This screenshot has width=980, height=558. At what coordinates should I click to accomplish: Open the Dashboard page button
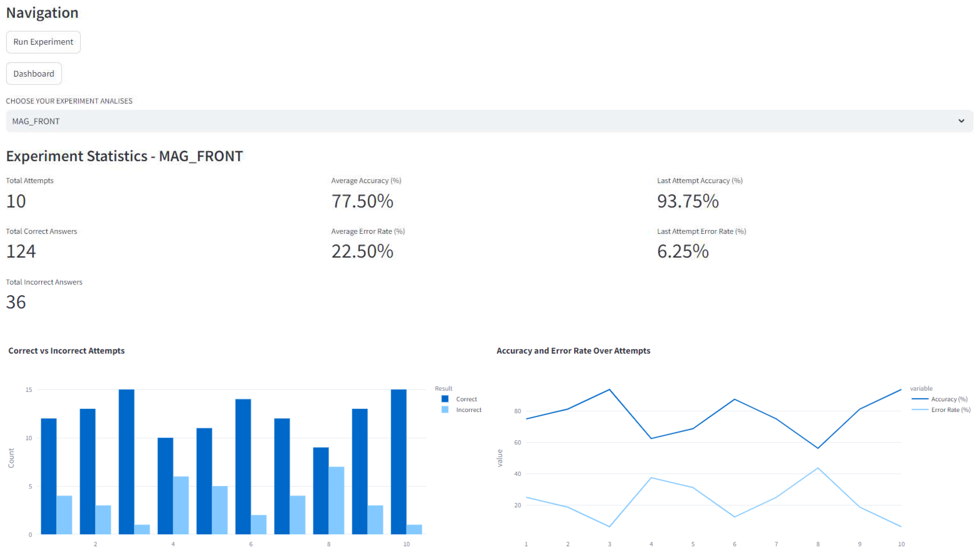pos(34,74)
